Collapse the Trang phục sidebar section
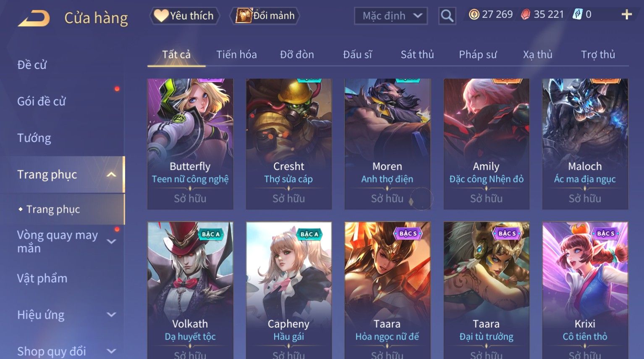 pyautogui.click(x=111, y=174)
